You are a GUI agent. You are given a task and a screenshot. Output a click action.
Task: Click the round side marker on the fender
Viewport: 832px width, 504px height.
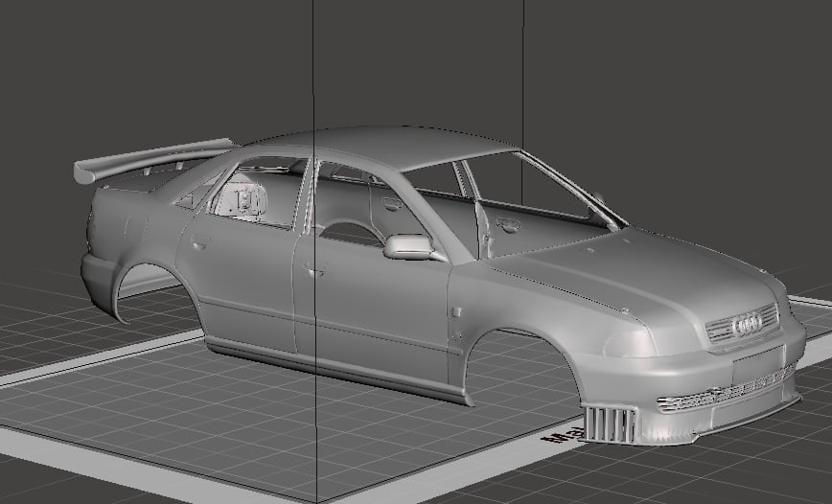click(x=454, y=312)
